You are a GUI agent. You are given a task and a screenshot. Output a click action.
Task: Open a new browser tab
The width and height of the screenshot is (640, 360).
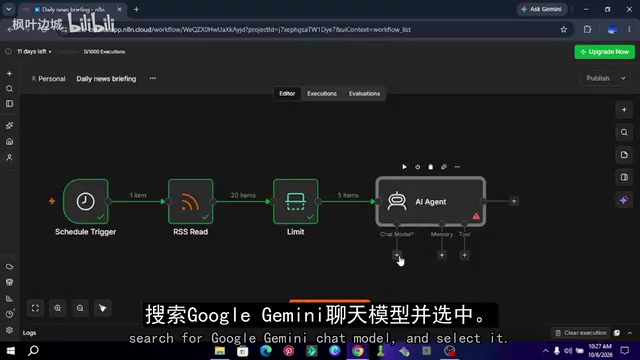136,9
